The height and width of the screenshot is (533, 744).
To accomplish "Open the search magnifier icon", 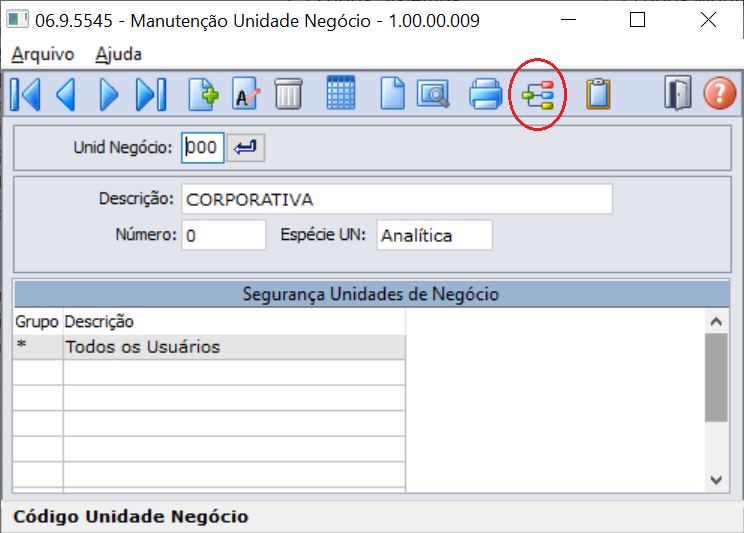I will (433, 94).
